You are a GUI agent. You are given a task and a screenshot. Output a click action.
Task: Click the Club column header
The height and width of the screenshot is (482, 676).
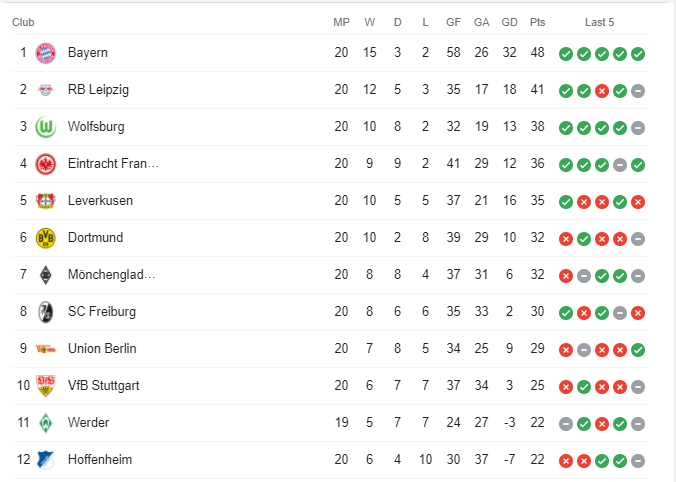tap(23, 22)
